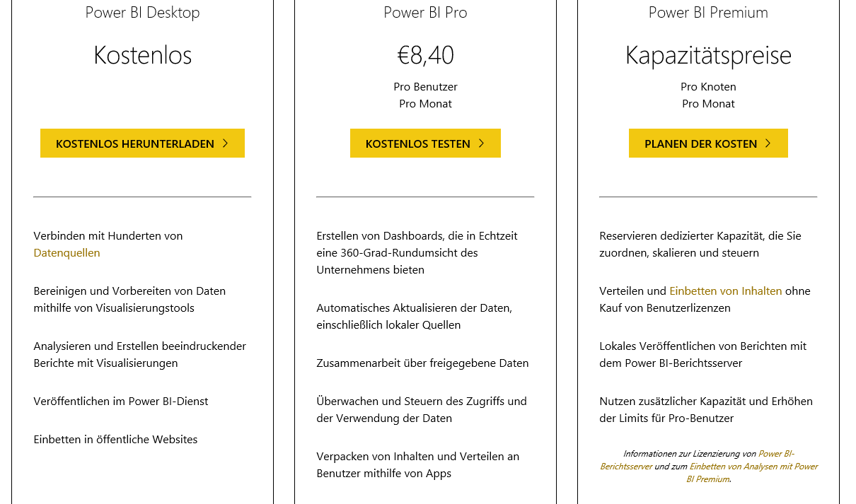
Task: Click the chevron arrow in KOSTENLOS TESTEN
Action: (x=481, y=143)
